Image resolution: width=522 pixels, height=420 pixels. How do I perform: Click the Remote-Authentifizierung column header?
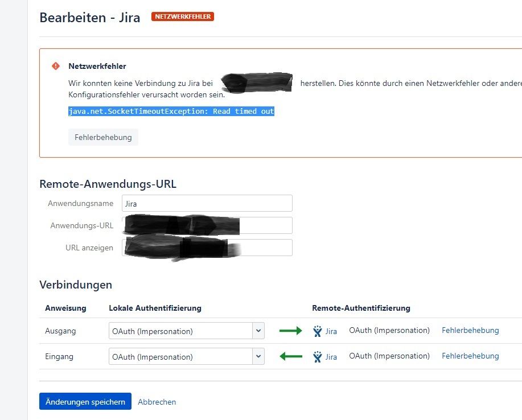[x=361, y=308]
